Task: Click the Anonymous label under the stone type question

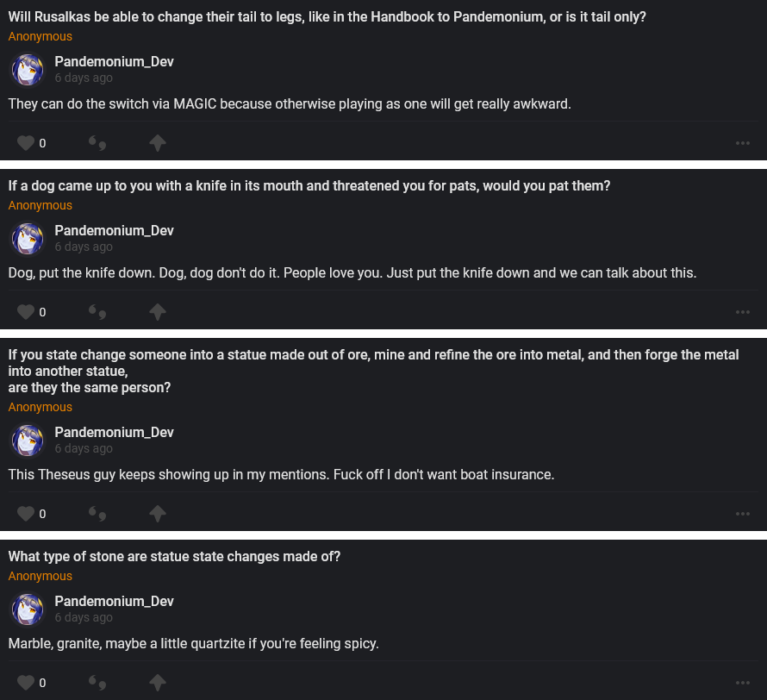Action: coord(41,576)
